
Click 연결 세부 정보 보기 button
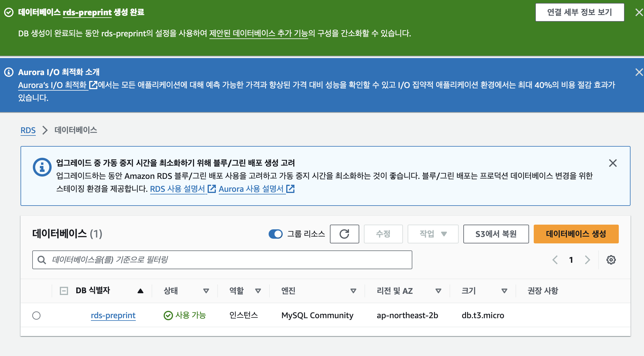pos(580,12)
